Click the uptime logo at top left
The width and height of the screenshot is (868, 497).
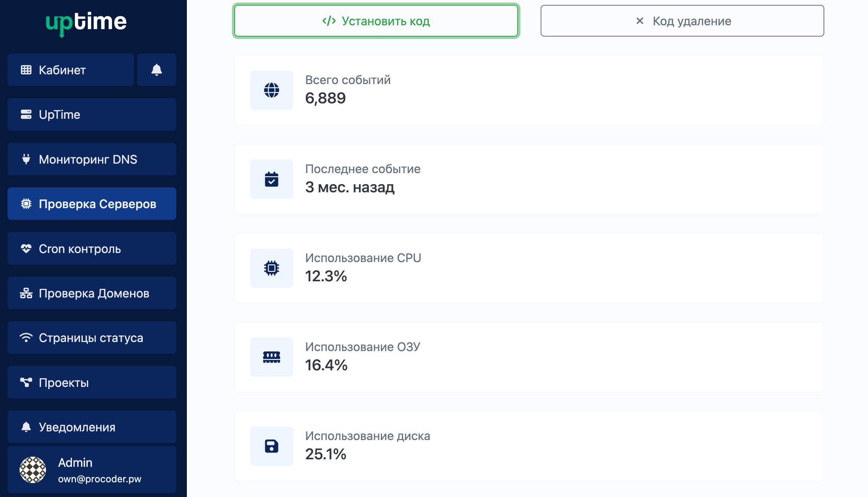(x=86, y=22)
